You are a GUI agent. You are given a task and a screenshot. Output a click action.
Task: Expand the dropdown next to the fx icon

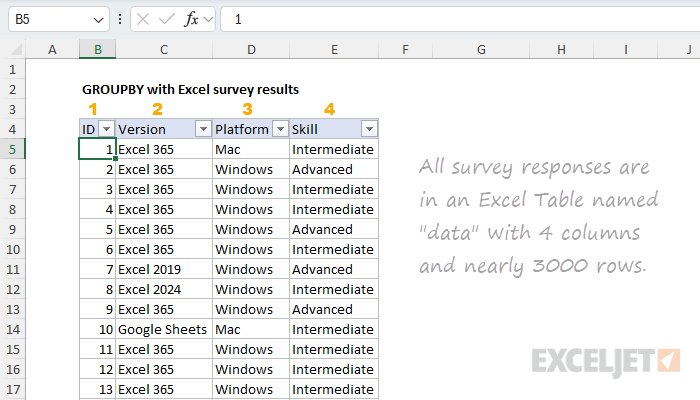click(208, 19)
